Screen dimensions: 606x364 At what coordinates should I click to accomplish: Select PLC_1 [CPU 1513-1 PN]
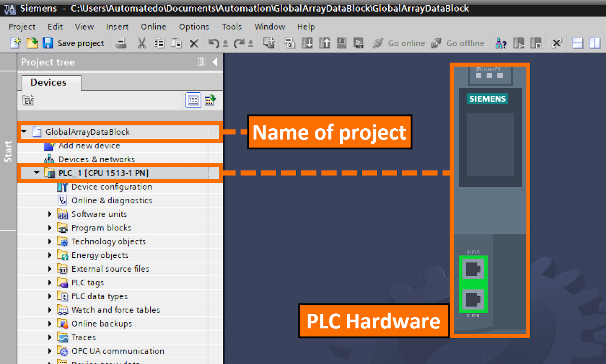103,173
